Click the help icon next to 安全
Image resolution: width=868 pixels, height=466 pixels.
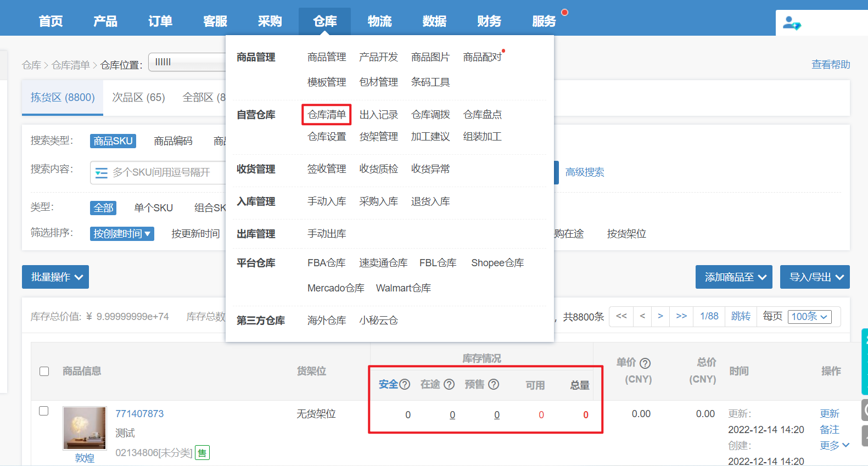pyautogui.click(x=405, y=384)
